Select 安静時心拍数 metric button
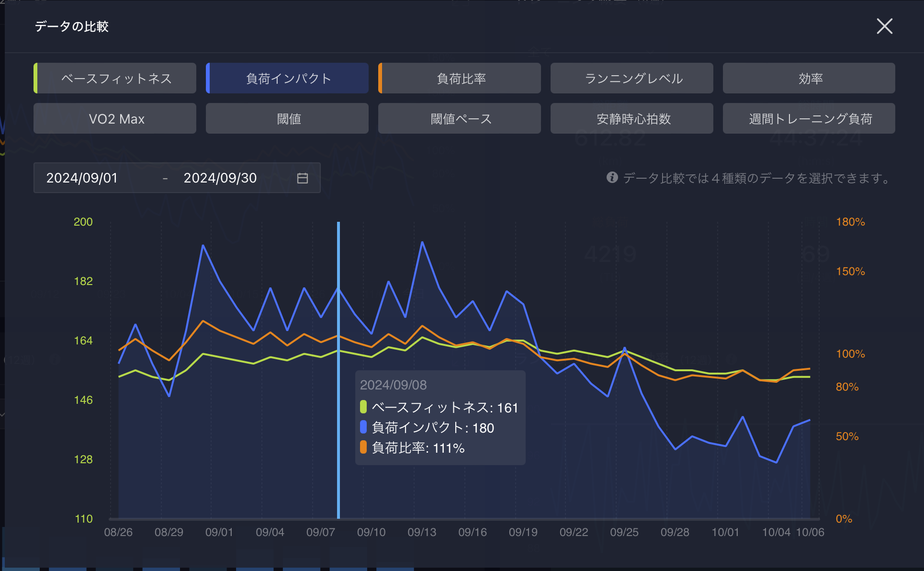Screen dimensions: 924x571 (632, 119)
